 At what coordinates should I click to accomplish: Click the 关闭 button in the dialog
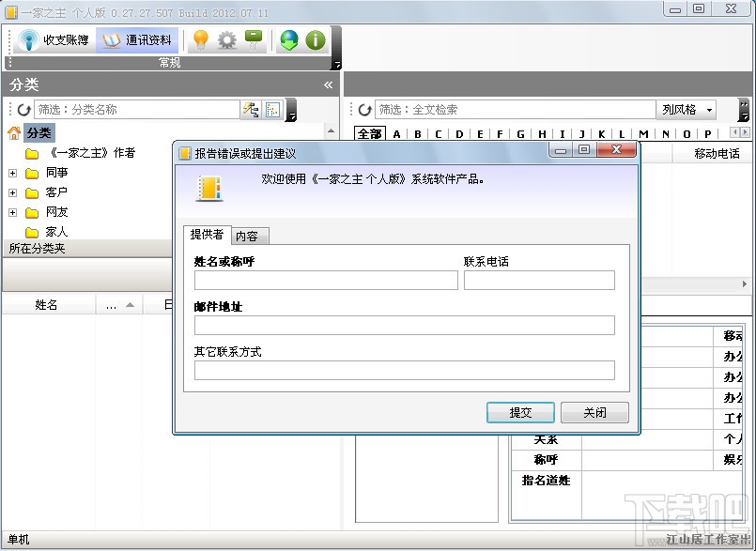594,412
